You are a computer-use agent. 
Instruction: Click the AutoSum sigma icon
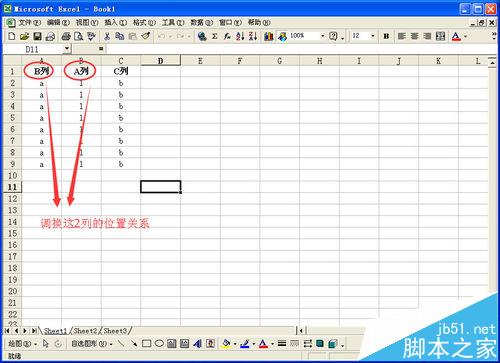click(x=215, y=36)
